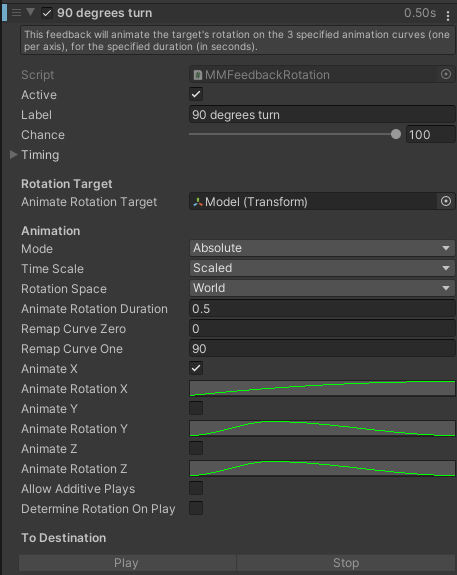Click the Remap Curve One field
This screenshot has height=575, width=457.
point(322,348)
